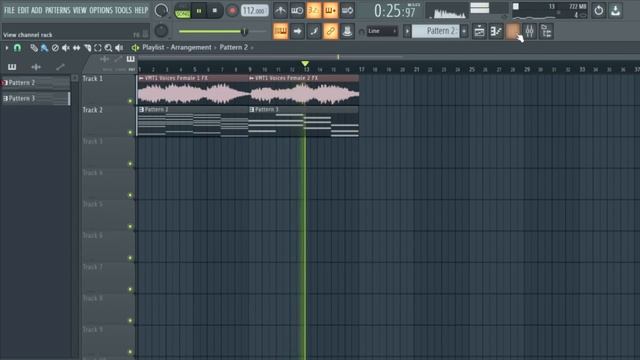Screen dimensions: 640x360
Task: Toggle the playlist magnet snap
Action: coord(17,48)
